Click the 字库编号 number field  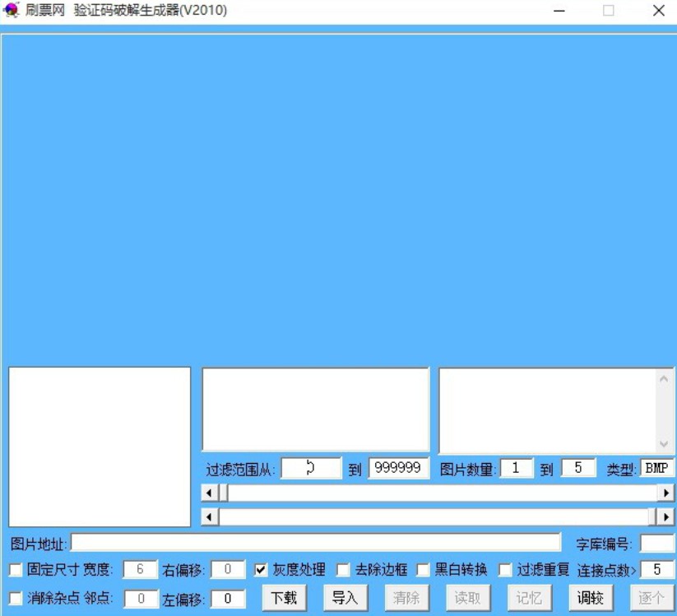coord(657,542)
